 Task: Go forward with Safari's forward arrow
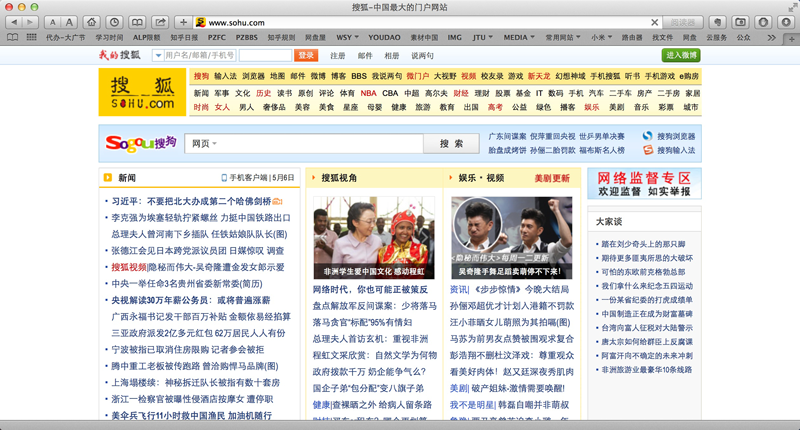click(31, 22)
